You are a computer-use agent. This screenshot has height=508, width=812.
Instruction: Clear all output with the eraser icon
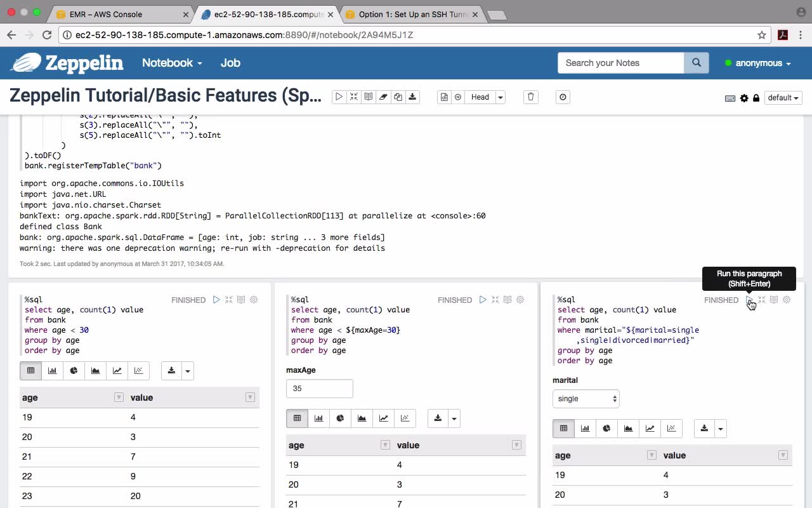click(x=383, y=97)
